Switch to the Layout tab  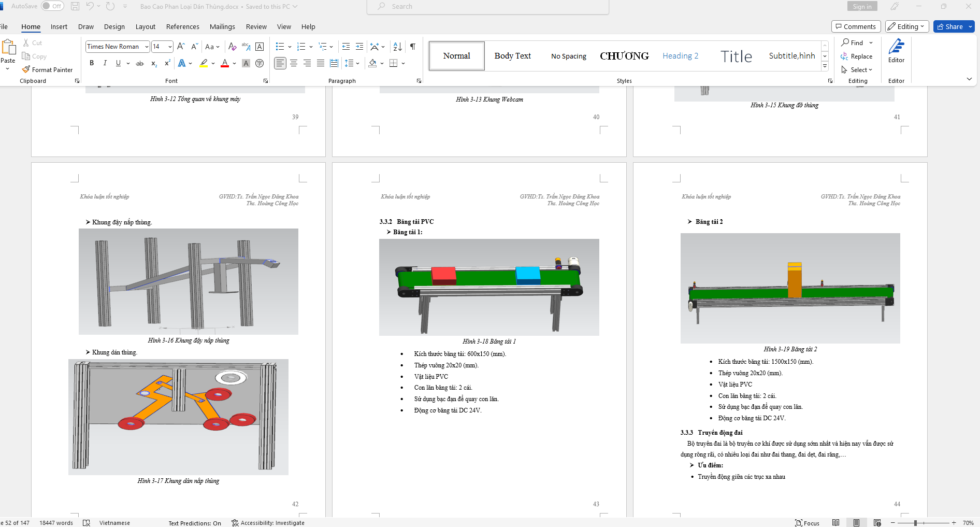coord(145,26)
